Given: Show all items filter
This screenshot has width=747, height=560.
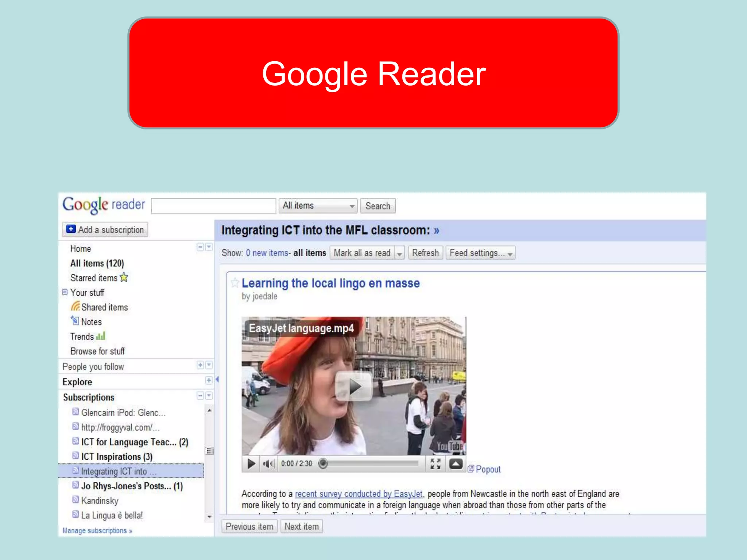Looking at the screenshot, I should (x=310, y=253).
